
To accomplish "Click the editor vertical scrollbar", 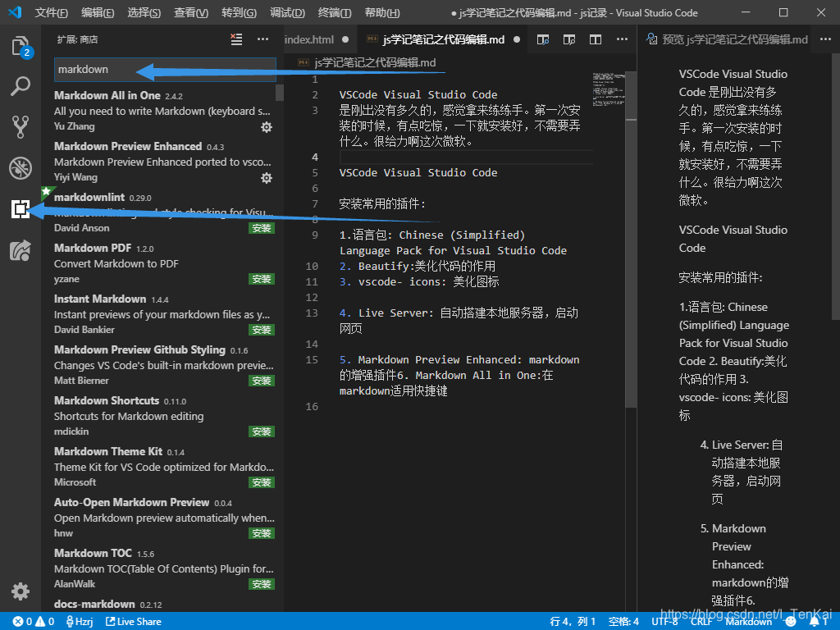I will [x=631, y=239].
